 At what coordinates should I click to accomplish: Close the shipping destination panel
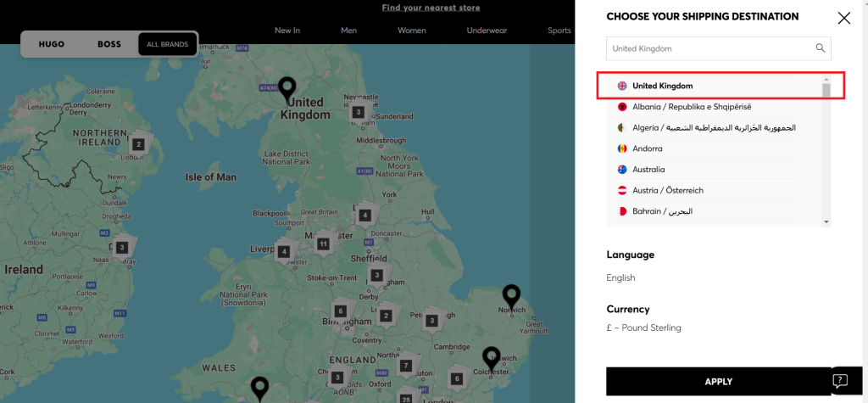pos(843,18)
